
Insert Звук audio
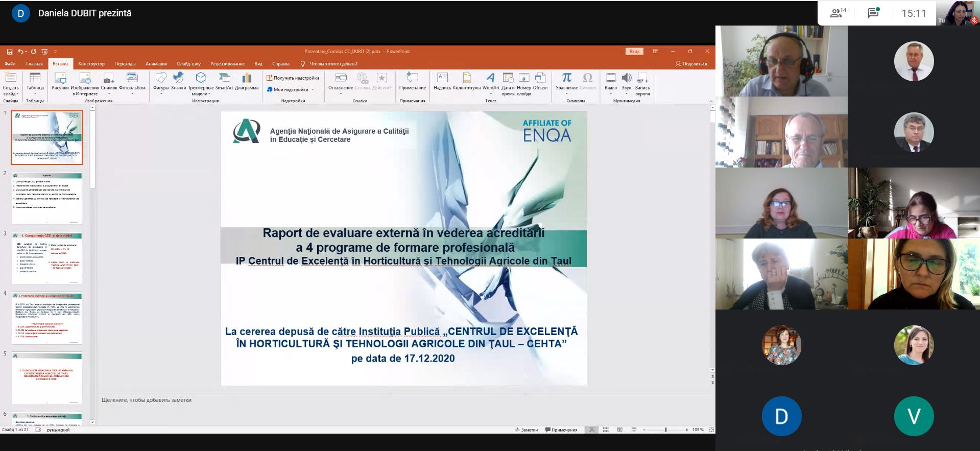click(627, 83)
